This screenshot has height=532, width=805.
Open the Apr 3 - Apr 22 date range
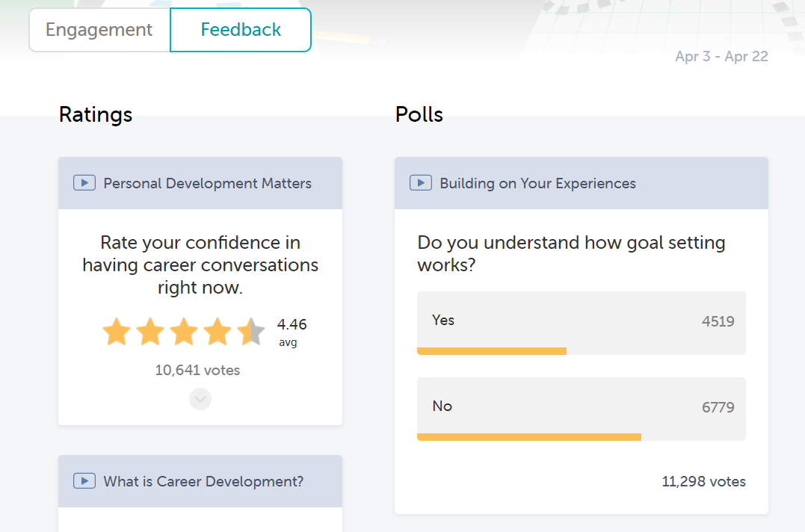point(721,56)
